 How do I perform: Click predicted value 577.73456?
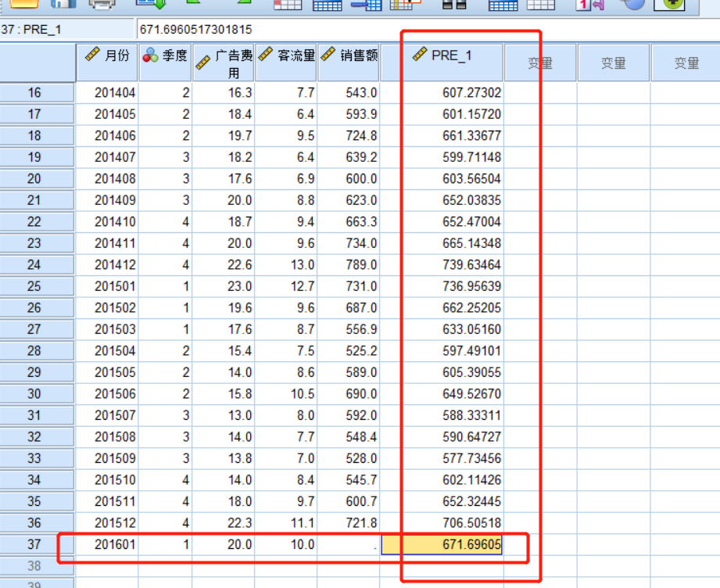coord(442,458)
